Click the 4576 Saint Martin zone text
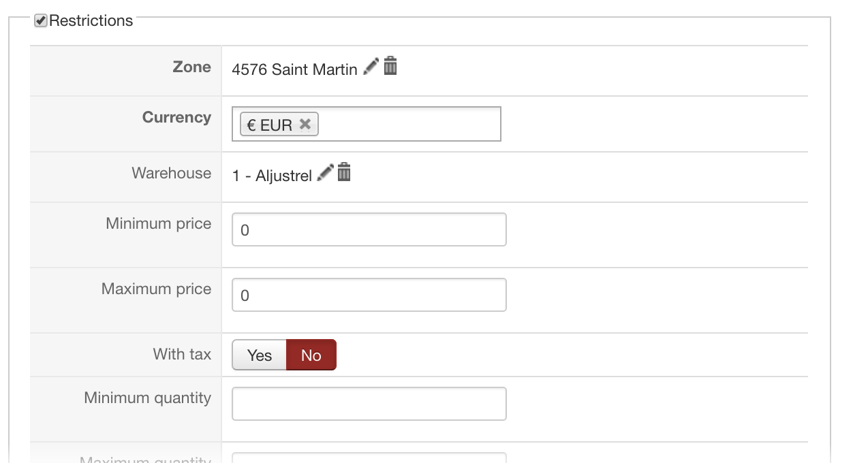Screen dimensions: 868x463 point(294,69)
